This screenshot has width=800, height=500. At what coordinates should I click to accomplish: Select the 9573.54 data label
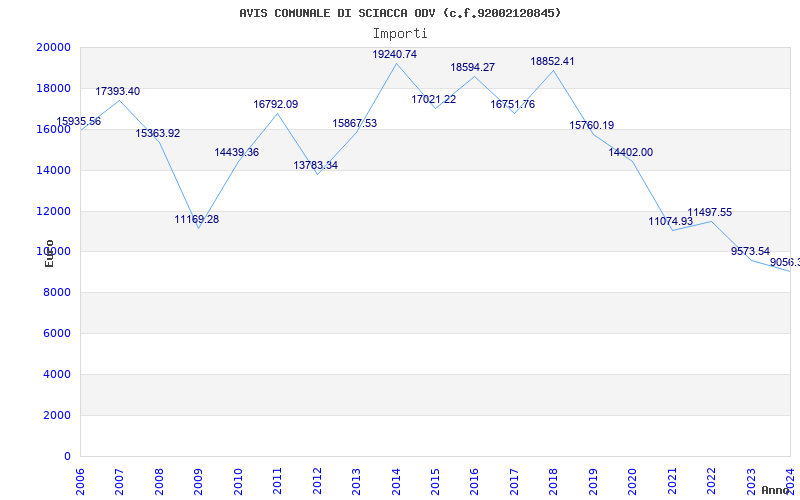[x=751, y=251]
